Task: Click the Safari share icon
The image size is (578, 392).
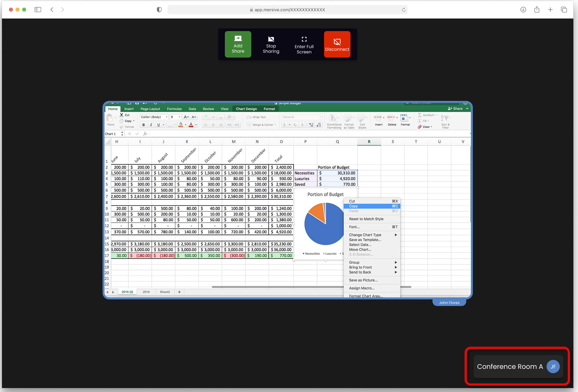Action: coord(537,10)
